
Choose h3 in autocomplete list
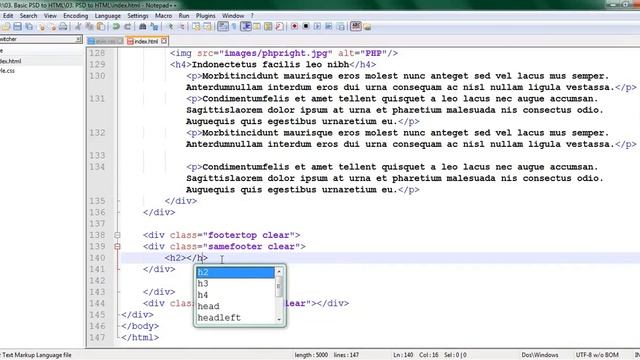click(x=236, y=283)
